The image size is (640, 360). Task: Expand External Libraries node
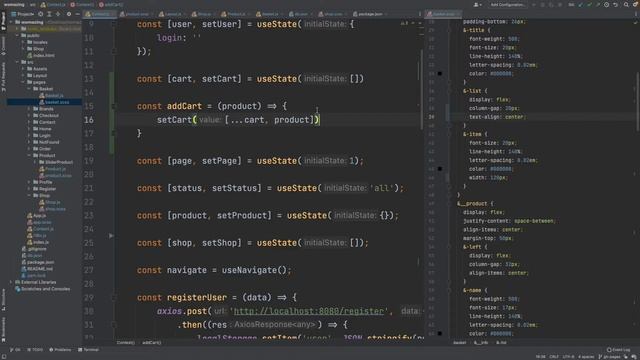(11, 282)
